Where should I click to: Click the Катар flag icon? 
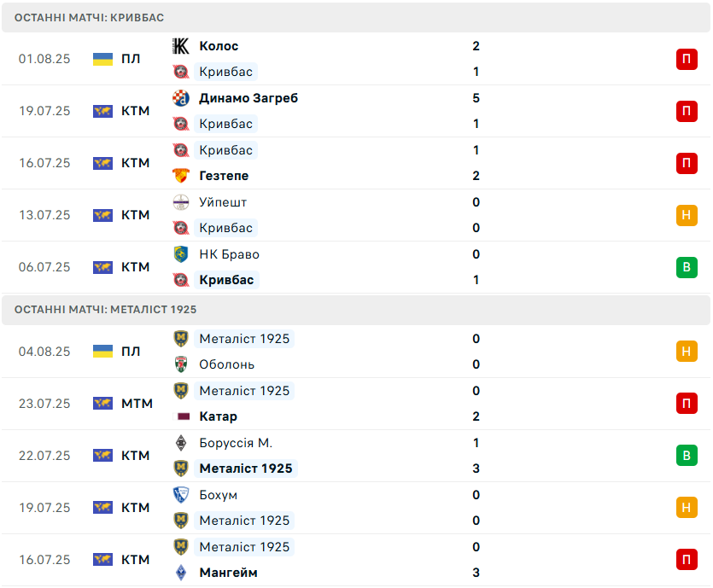pos(181,416)
